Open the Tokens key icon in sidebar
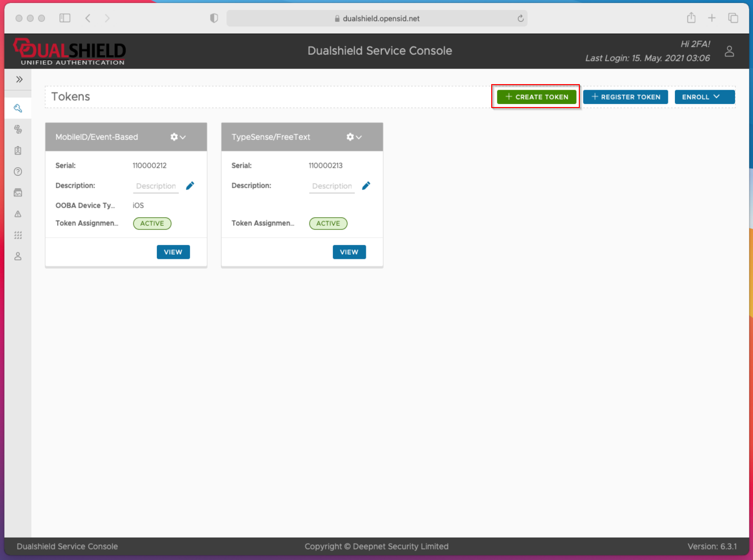This screenshot has width=753, height=560. click(x=18, y=108)
